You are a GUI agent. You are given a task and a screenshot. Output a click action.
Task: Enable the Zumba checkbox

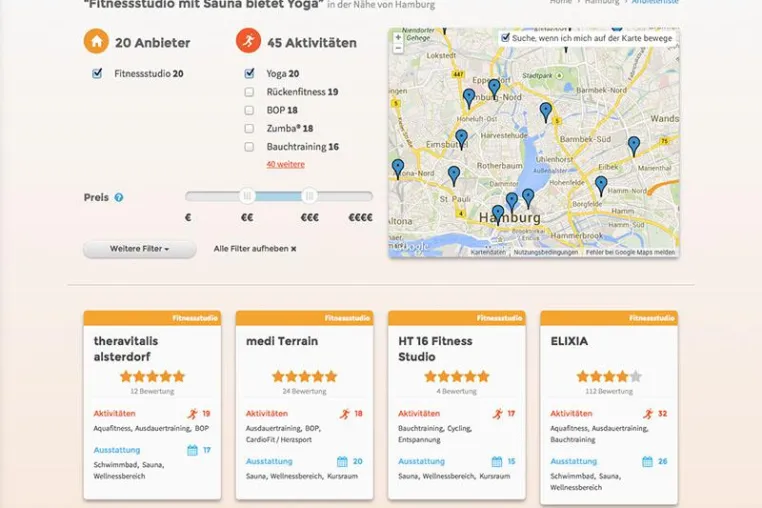[x=249, y=128]
